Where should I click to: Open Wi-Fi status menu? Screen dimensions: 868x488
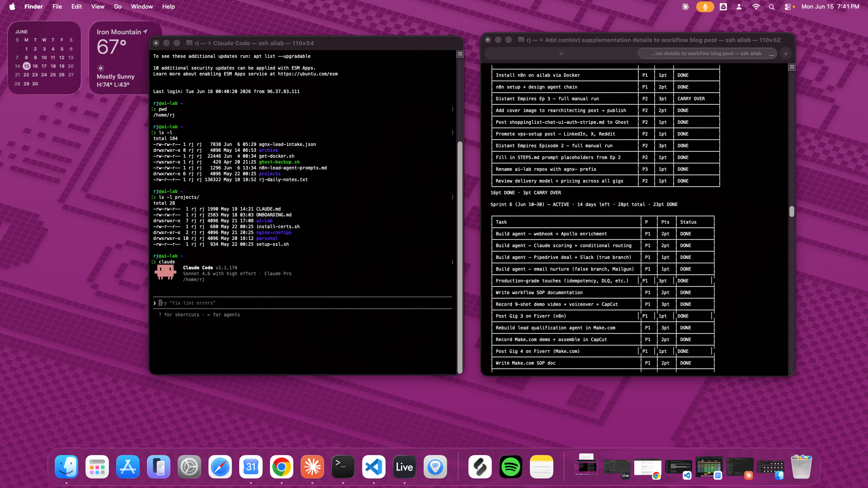pyautogui.click(x=756, y=7)
